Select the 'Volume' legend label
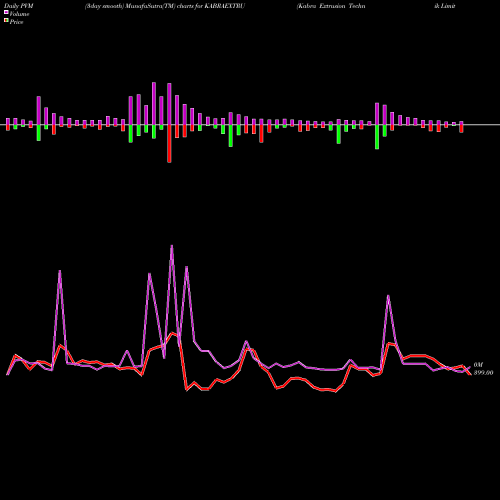500x500 pixels. coord(19,14)
